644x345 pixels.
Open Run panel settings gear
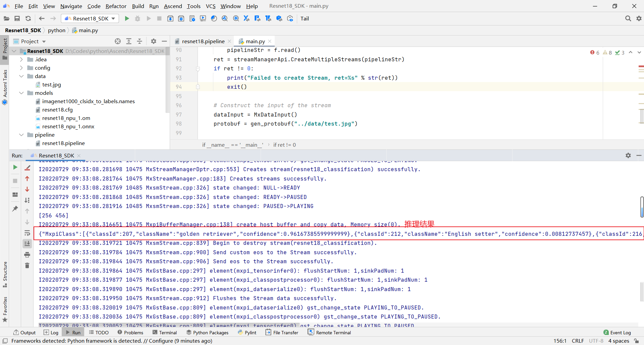628,155
